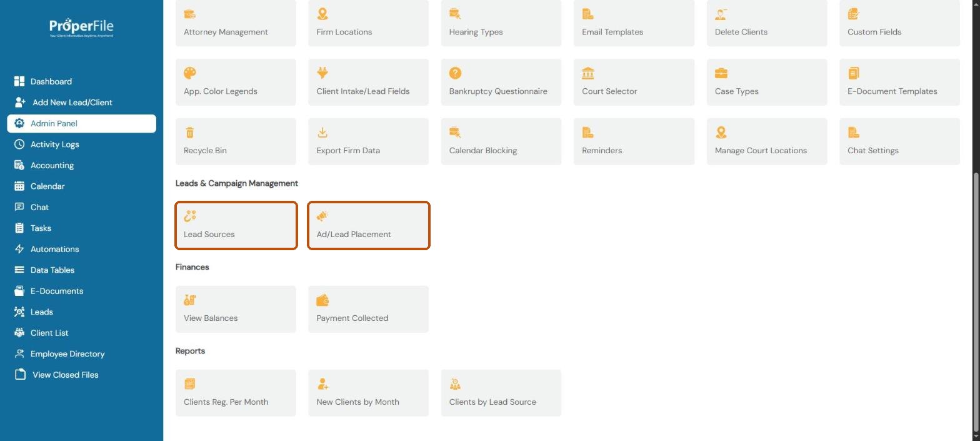The width and height of the screenshot is (980, 441).
Task: Click the Automations lightning icon
Action: point(19,249)
